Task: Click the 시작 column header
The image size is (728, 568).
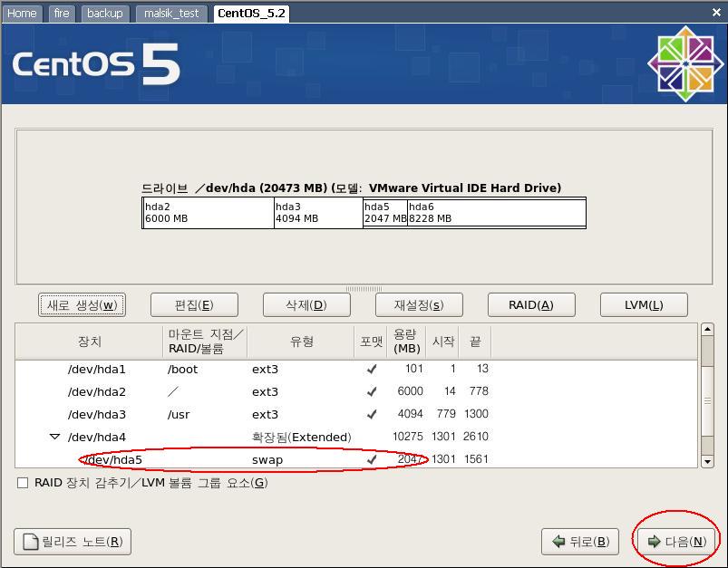Action: [x=442, y=342]
